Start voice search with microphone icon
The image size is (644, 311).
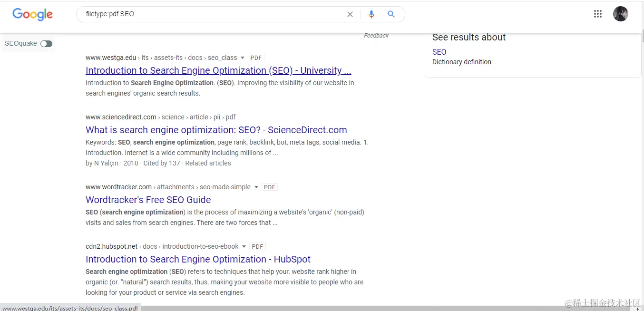pyautogui.click(x=371, y=14)
